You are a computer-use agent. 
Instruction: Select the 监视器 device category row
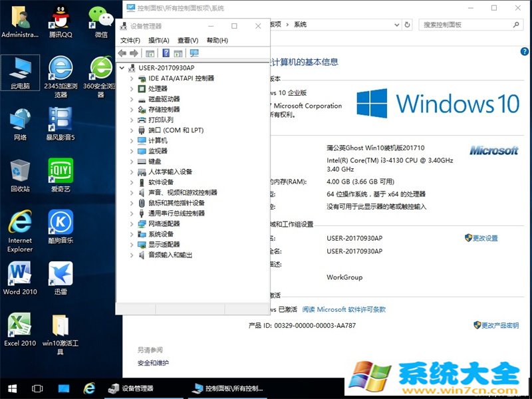pyautogui.click(x=153, y=151)
